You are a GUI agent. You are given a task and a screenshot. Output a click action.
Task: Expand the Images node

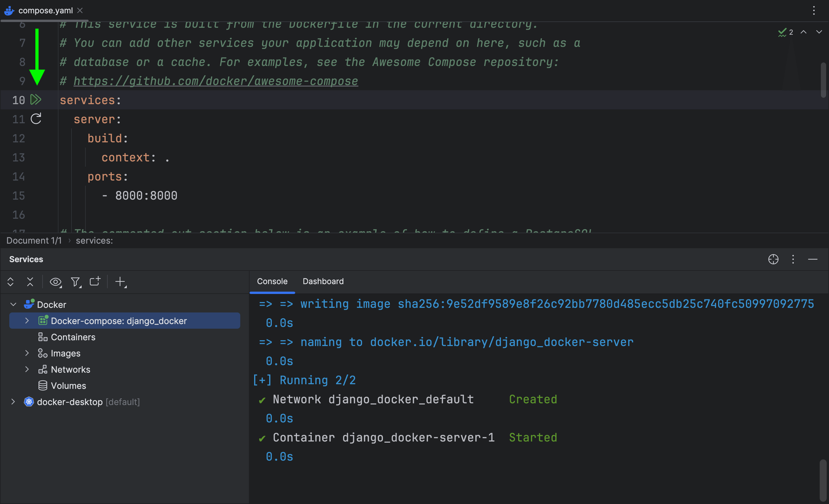pyautogui.click(x=27, y=353)
